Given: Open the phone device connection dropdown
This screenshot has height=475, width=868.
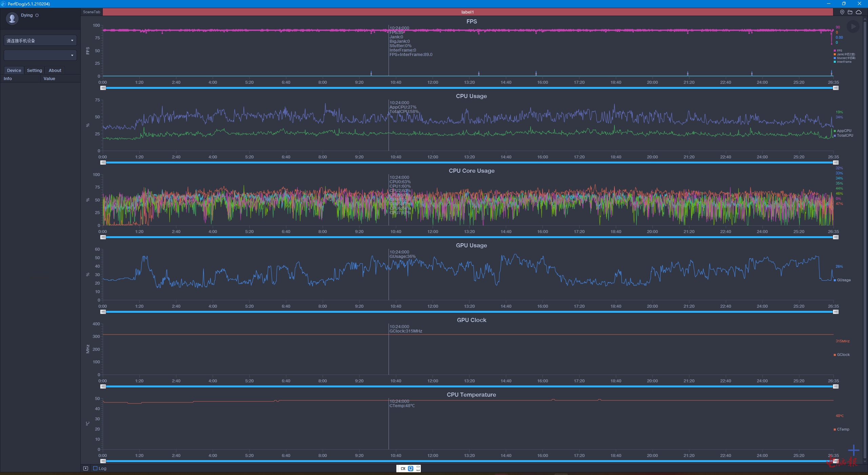Looking at the screenshot, I should (x=40, y=41).
